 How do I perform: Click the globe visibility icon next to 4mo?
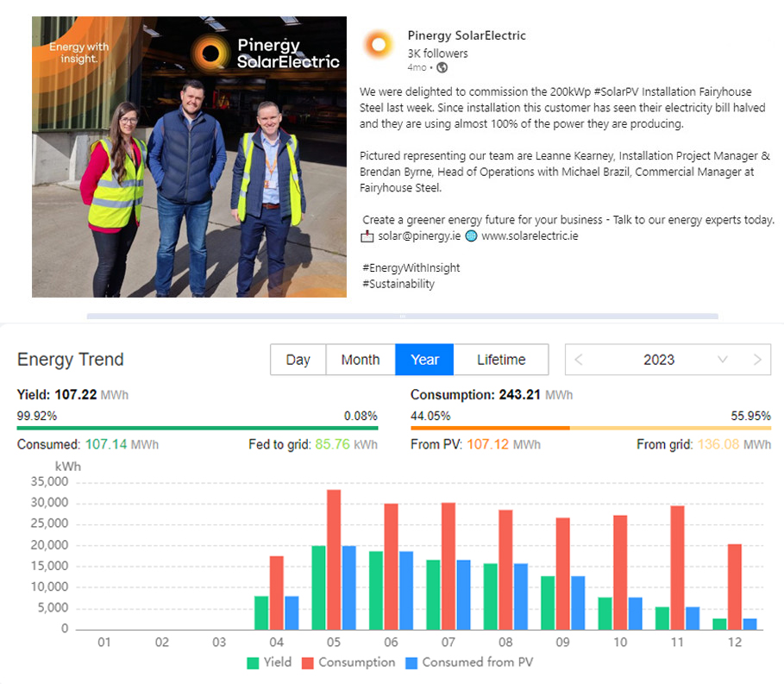click(442, 67)
